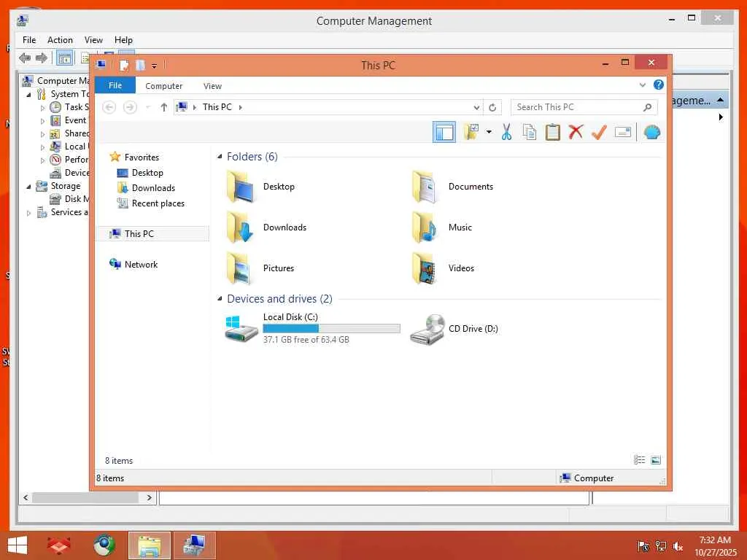Open the address bar history dropdown

click(x=476, y=108)
